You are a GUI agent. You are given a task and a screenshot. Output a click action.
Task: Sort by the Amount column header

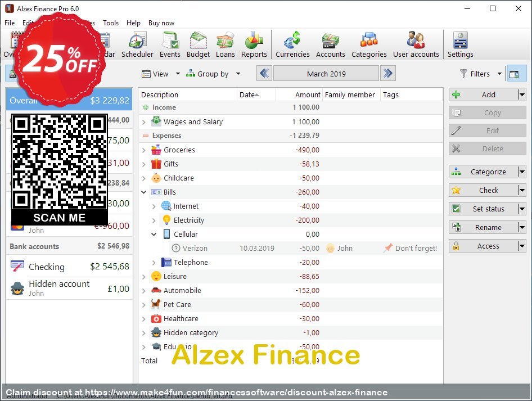tap(299, 94)
